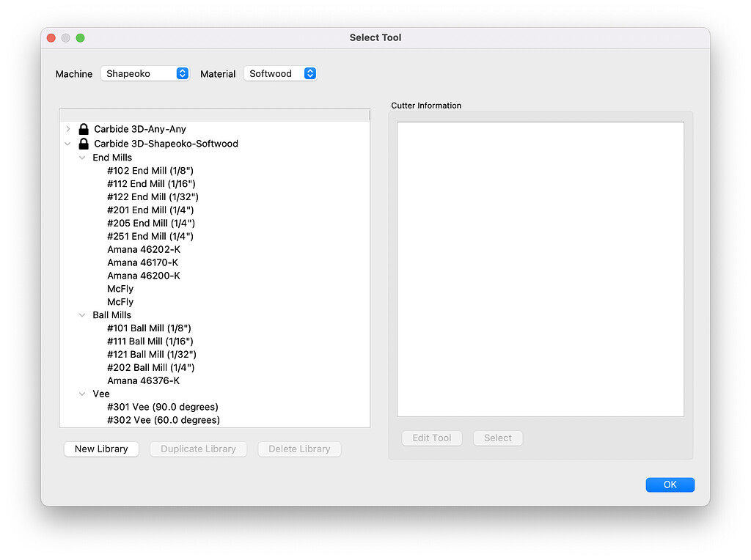Select #101 Ball Mill (1/8")
Image resolution: width=751 pixels, height=560 pixels.
tap(149, 328)
